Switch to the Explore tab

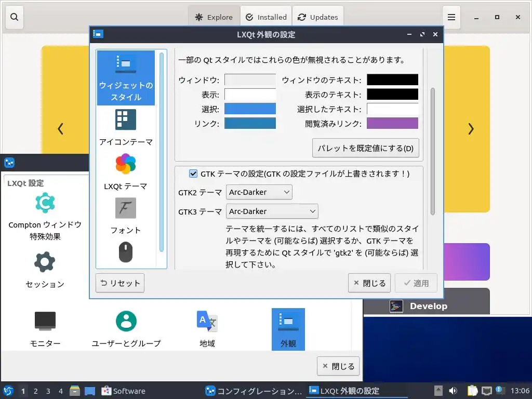coord(214,17)
